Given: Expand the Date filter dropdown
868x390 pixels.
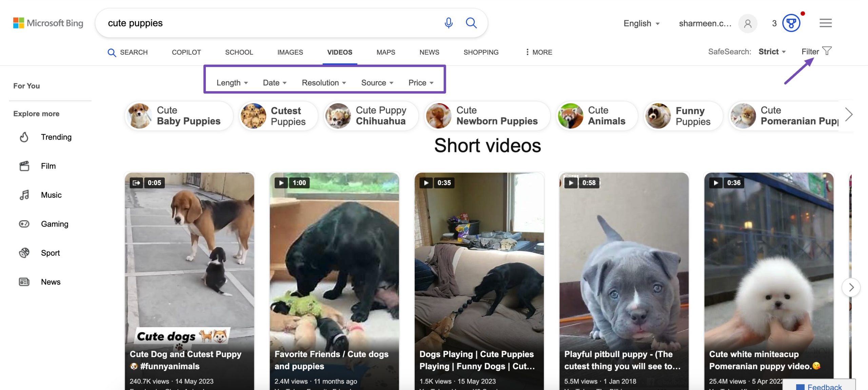Looking at the screenshot, I should point(275,83).
